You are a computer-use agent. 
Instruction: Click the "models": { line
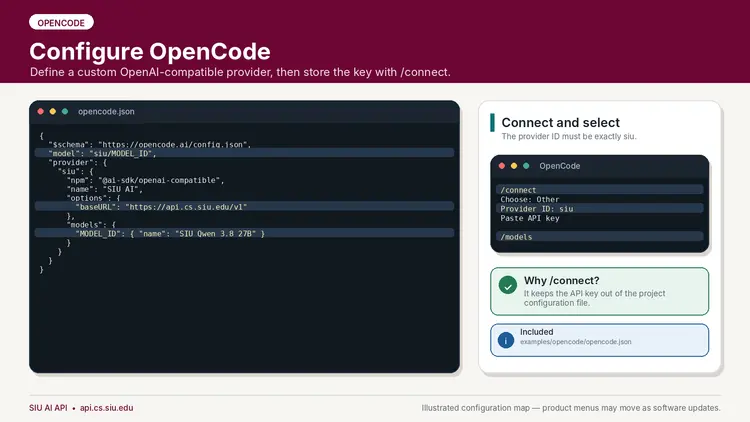tap(91, 224)
